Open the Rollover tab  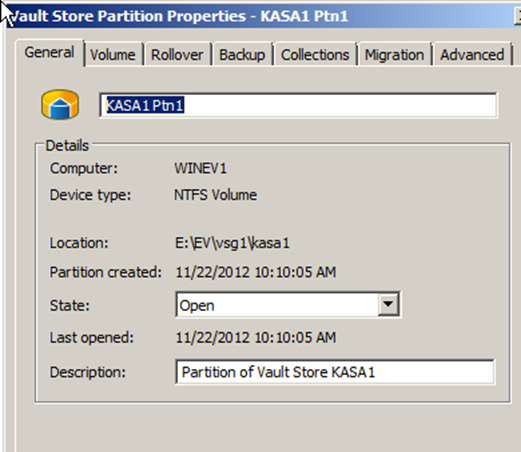177,55
